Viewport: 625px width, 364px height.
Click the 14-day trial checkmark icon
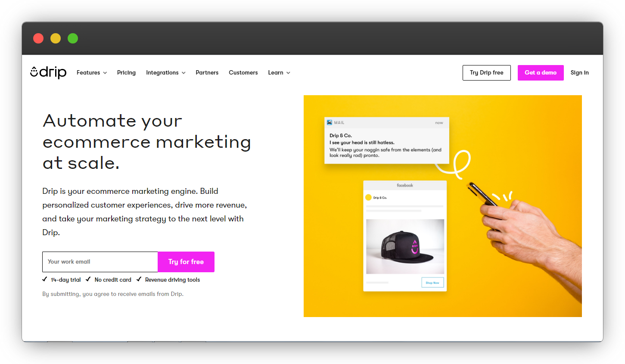pyautogui.click(x=45, y=279)
